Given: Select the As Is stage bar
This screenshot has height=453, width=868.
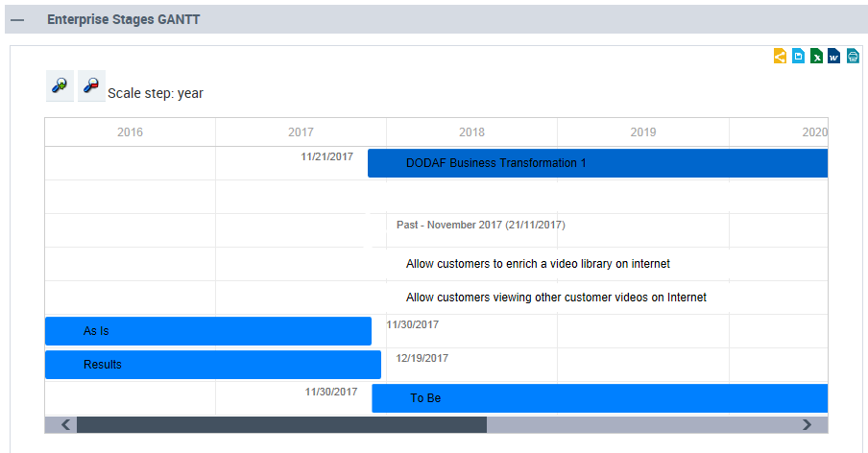Looking at the screenshot, I should tap(207, 331).
